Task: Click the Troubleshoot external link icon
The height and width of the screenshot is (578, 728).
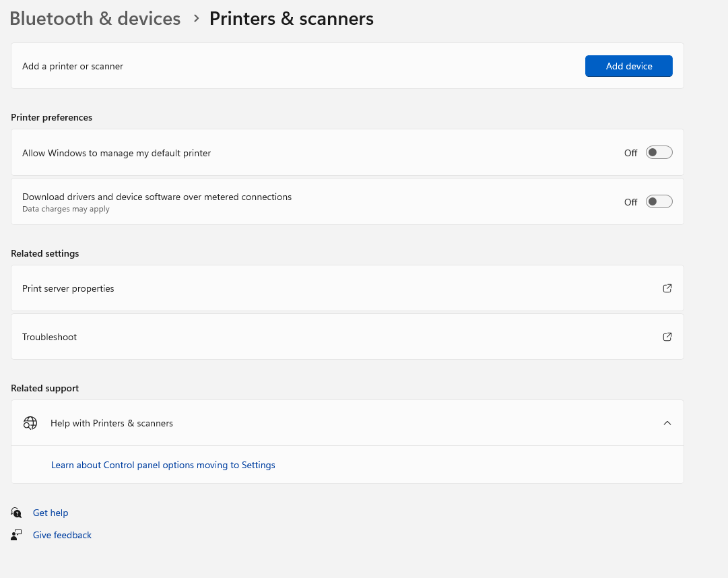Action: click(x=667, y=337)
